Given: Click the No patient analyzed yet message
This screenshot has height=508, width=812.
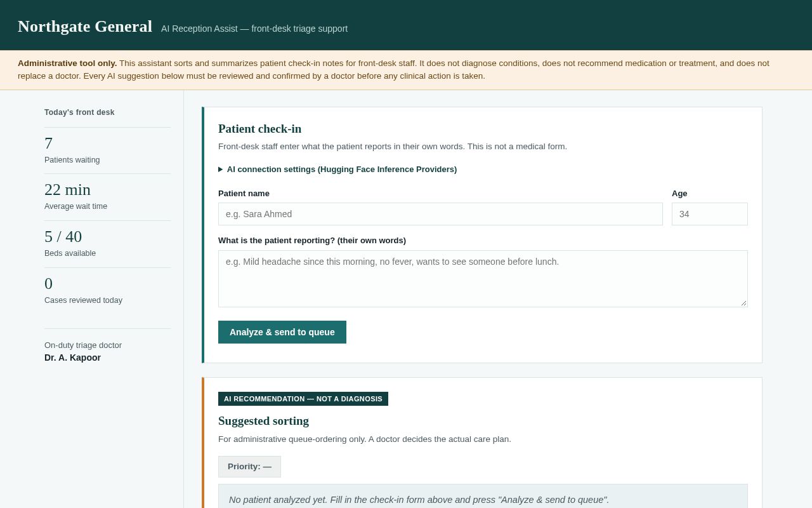Looking at the screenshot, I should (419, 500).
